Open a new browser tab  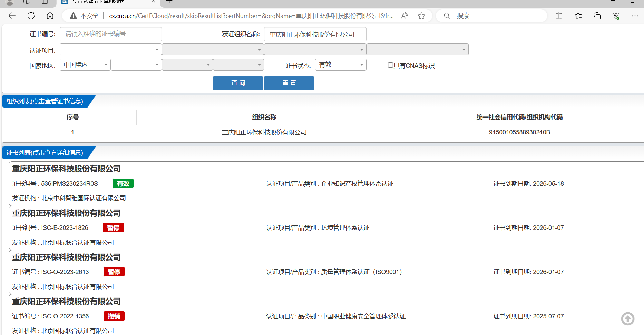(x=169, y=2)
